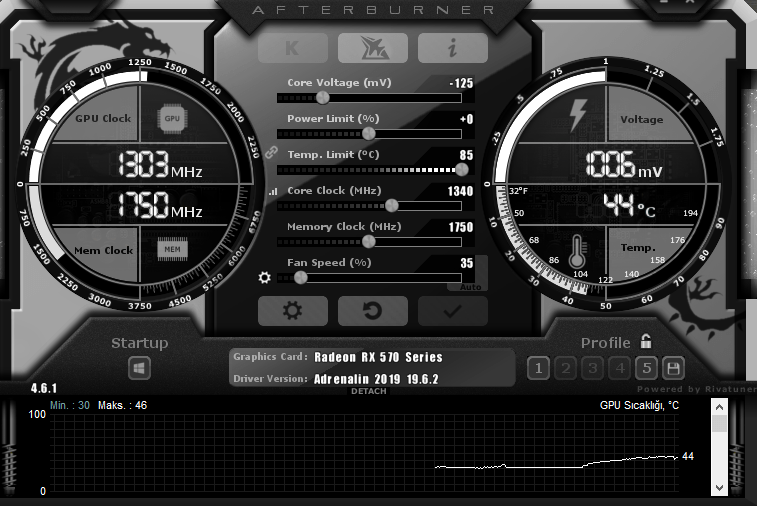The height and width of the screenshot is (506, 757).
Task: Toggle the profile lock icon
Action: (x=646, y=341)
